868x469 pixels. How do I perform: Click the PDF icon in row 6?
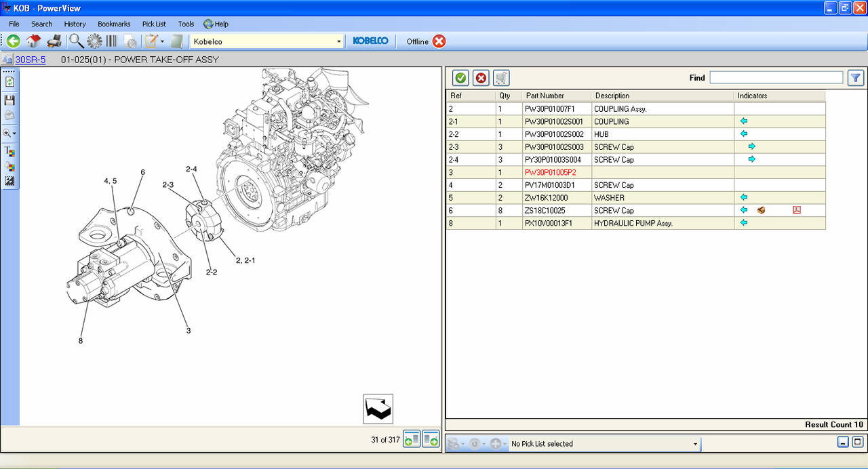(x=797, y=210)
